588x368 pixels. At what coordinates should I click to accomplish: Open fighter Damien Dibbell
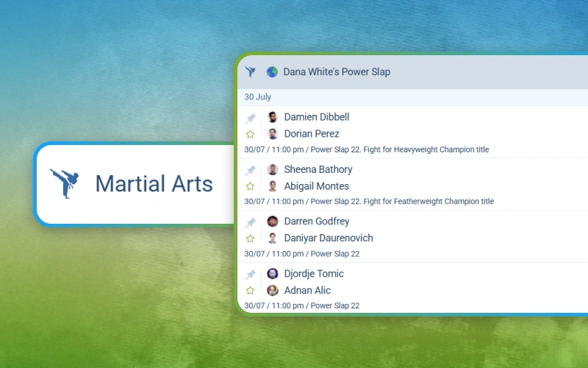pos(317,117)
